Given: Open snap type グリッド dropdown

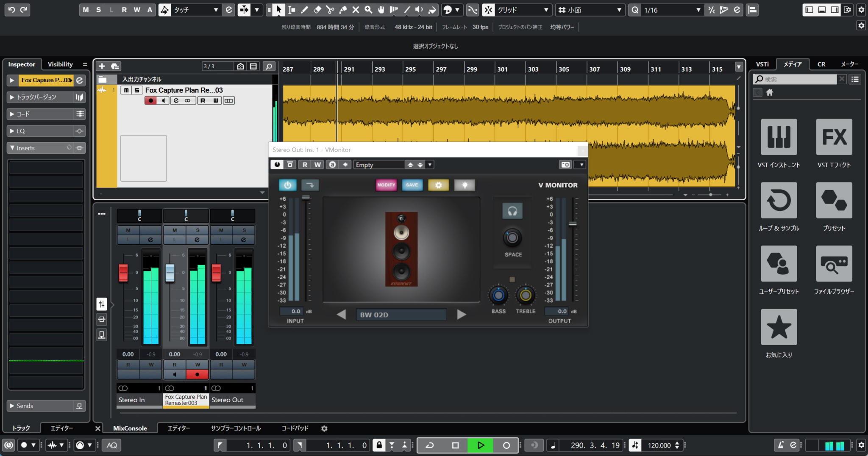Looking at the screenshot, I should pos(523,10).
